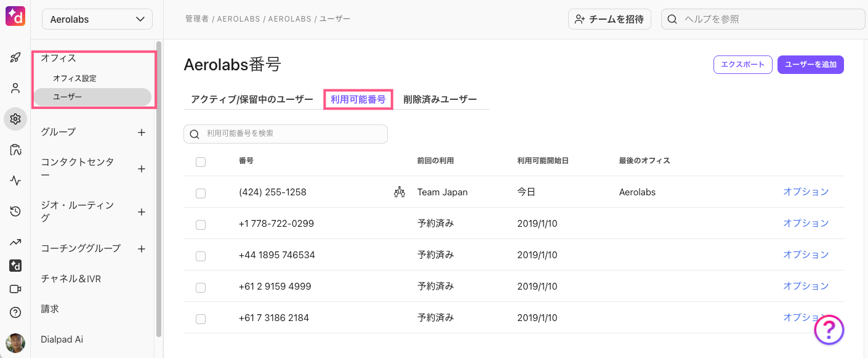868x358 pixels.
Task: Select the gear settings sidebar icon
Action: 15,118
